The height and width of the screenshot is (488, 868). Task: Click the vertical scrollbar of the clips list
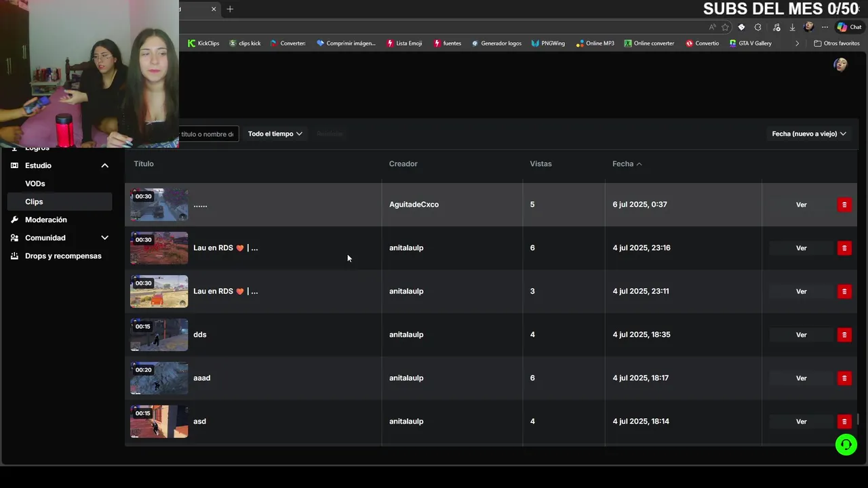859,420
